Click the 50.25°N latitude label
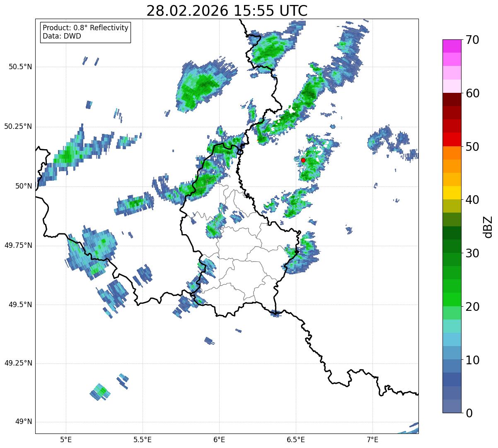The image size is (498, 448). 18,126
